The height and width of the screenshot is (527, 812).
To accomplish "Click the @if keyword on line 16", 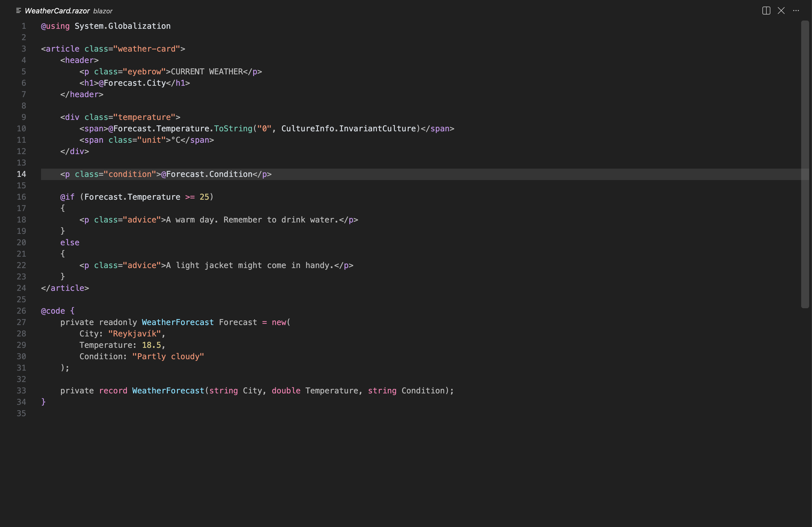I will tap(67, 197).
